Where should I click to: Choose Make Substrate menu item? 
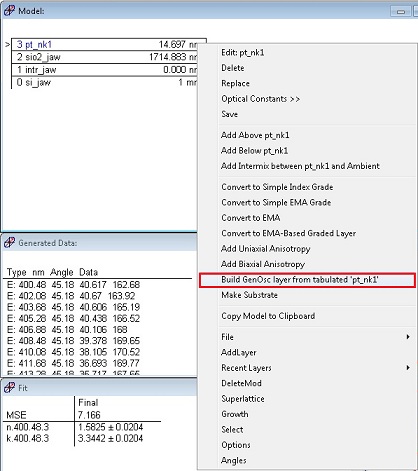point(249,295)
